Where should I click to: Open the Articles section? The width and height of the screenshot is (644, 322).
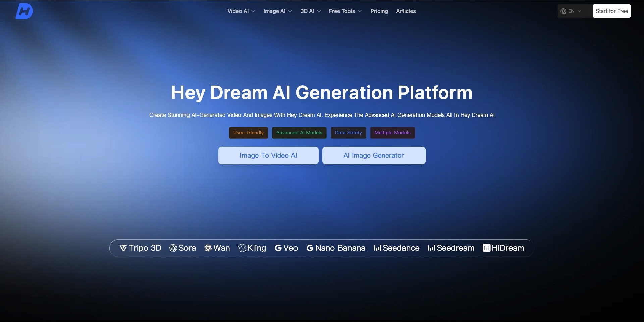(406, 11)
